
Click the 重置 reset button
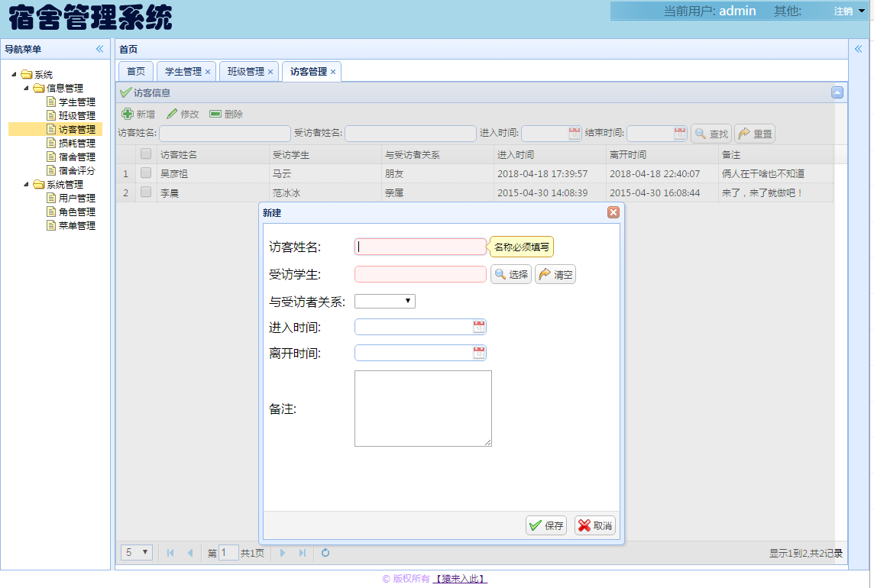tap(755, 134)
